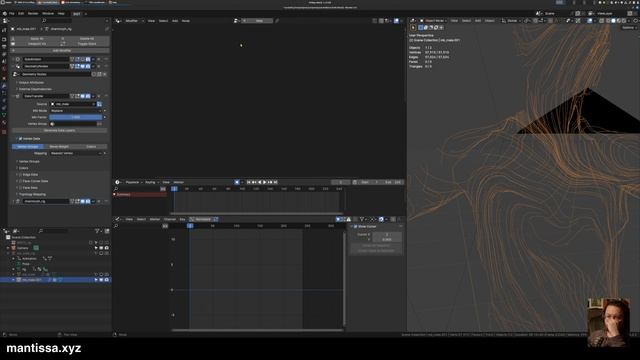Click the search icon in Timeline channel list
The image size is (640, 360).
click(x=116, y=189)
